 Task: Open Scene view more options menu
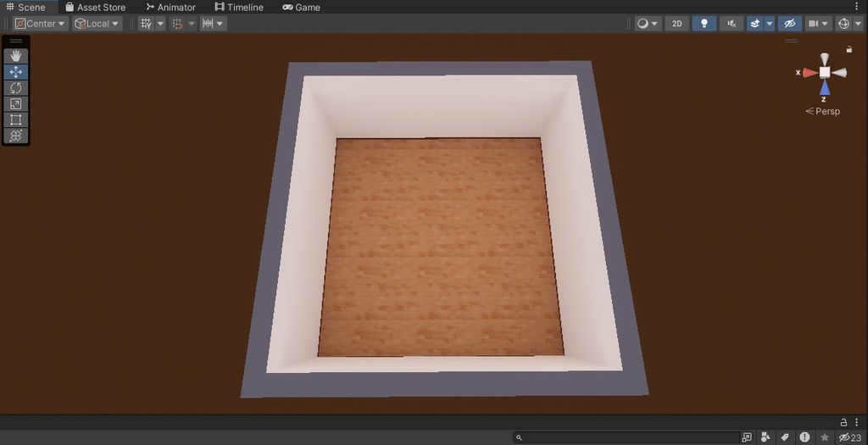[857, 7]
